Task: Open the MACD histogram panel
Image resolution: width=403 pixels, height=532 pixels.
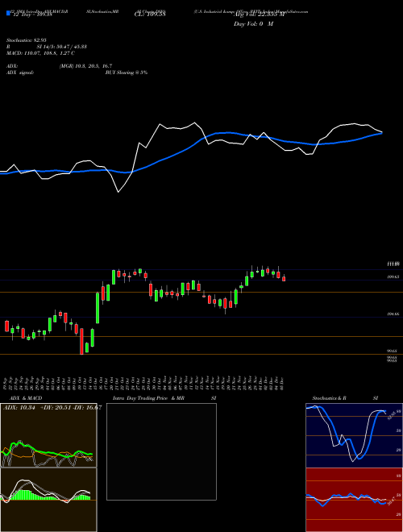Action: pyautogui.click(x=48, y=500)
